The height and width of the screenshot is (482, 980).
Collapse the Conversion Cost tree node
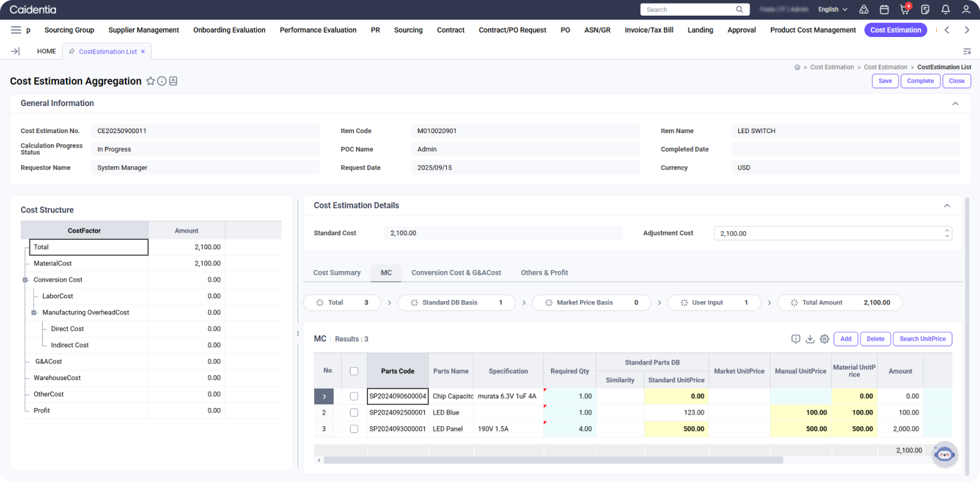coord(26,280)
